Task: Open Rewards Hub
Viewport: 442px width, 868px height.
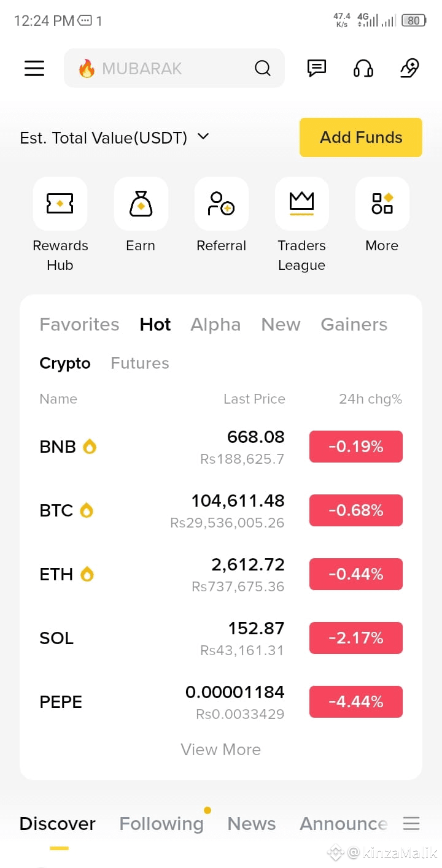Action: (60, 204)
